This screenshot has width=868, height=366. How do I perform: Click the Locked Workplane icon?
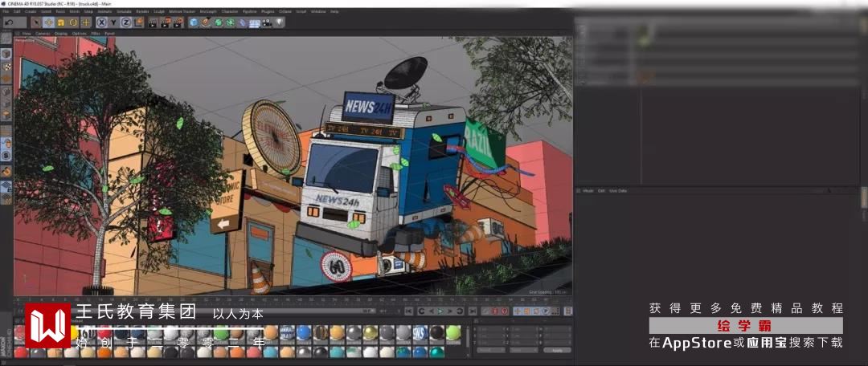click(6, 185)
